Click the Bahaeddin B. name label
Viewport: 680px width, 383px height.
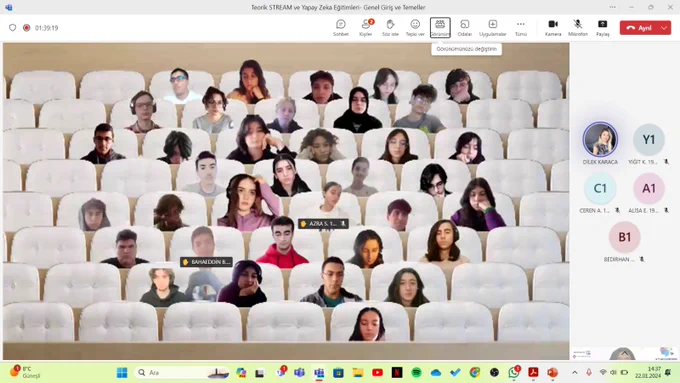point(206,262)
